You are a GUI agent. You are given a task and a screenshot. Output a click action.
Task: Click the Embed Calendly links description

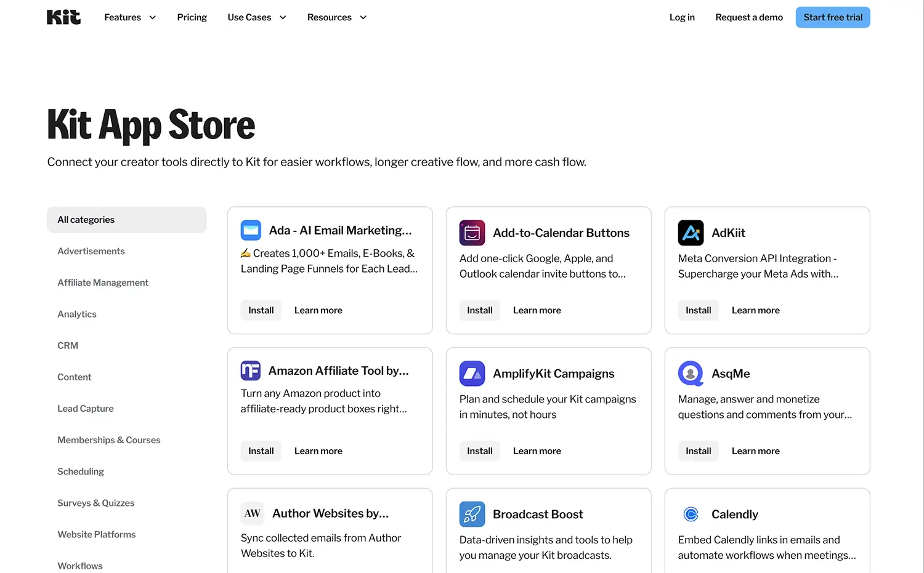(767, 547)
